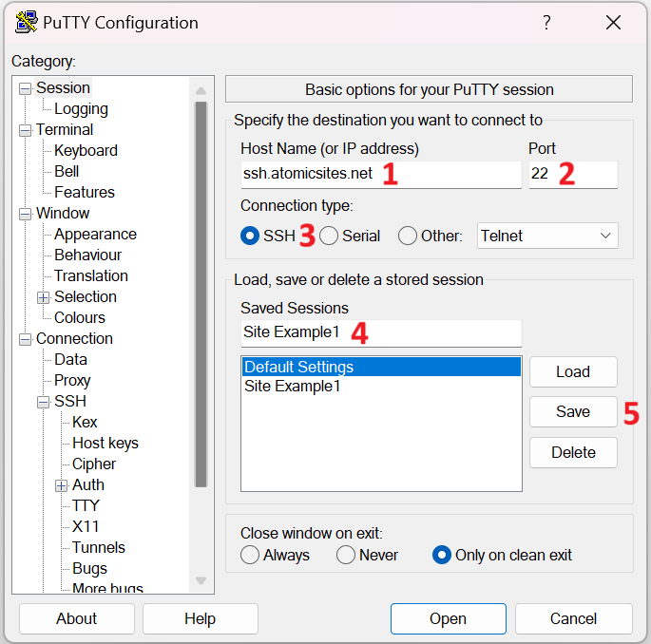Viewport: 651px width, 644px height.
Task: Click the category tree scrollbar thumb
Action: (201, 294)
